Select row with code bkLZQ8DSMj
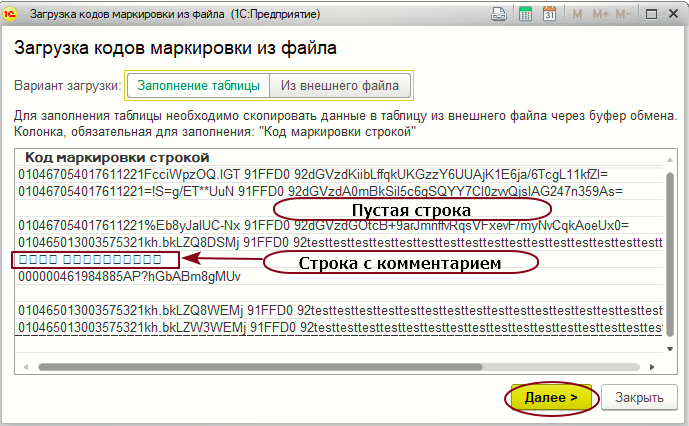 [339, 243]
